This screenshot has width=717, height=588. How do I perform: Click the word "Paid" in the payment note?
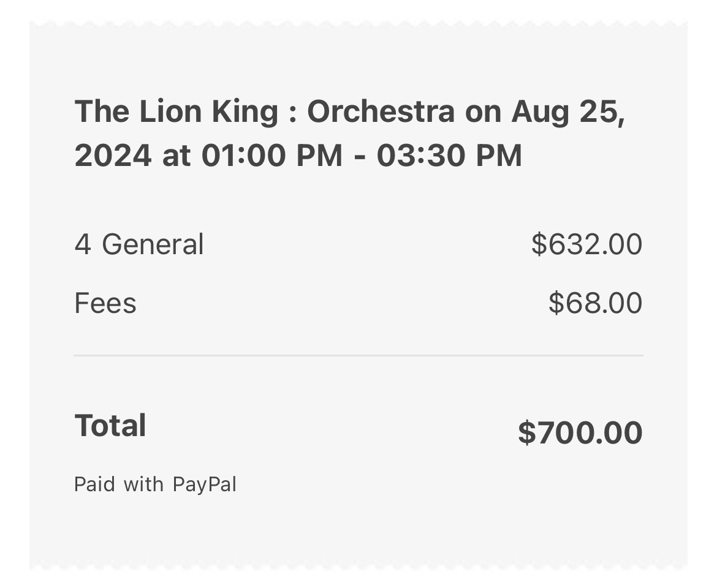pos(94,484)
